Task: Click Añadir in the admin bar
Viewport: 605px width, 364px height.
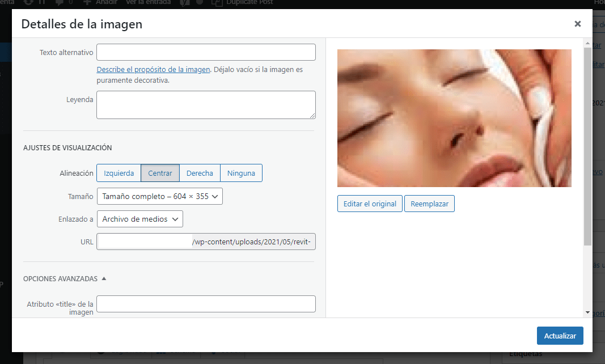Action: click(x=100, y=3)
